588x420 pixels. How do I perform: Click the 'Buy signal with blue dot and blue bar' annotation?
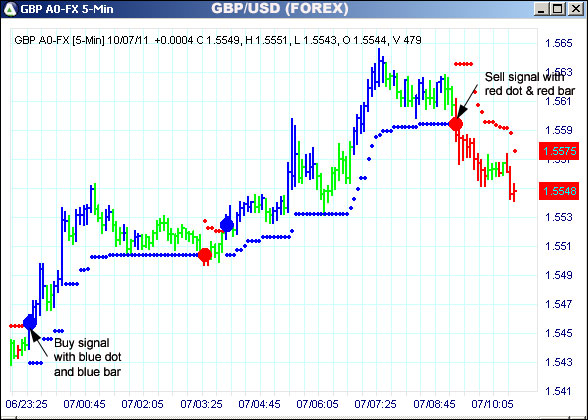coord(88,357)
